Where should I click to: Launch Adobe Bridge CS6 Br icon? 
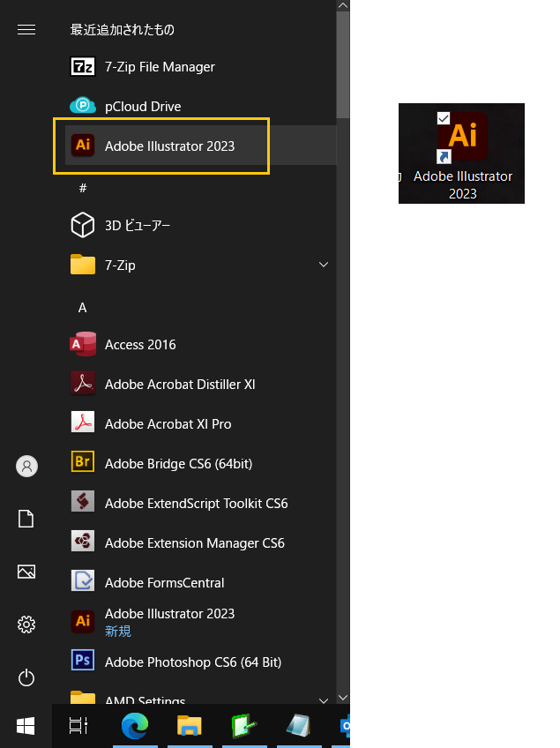pyautogui.click(x=83, y=462)
